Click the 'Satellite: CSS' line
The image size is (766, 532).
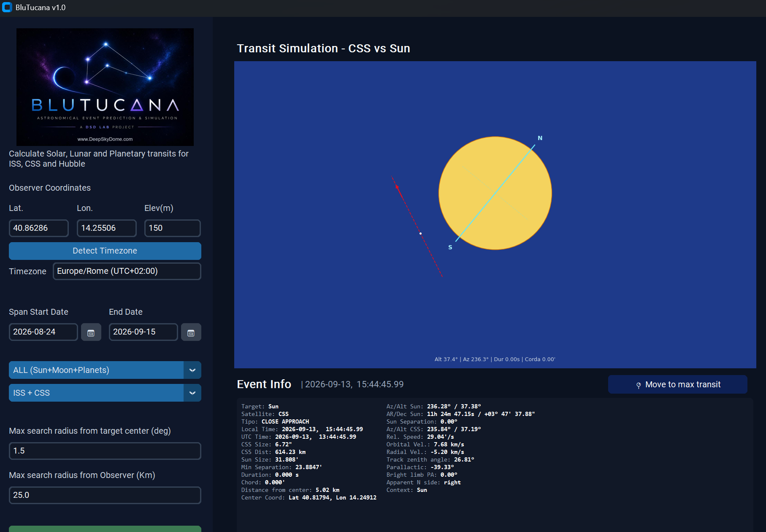(x=265, y=414)
